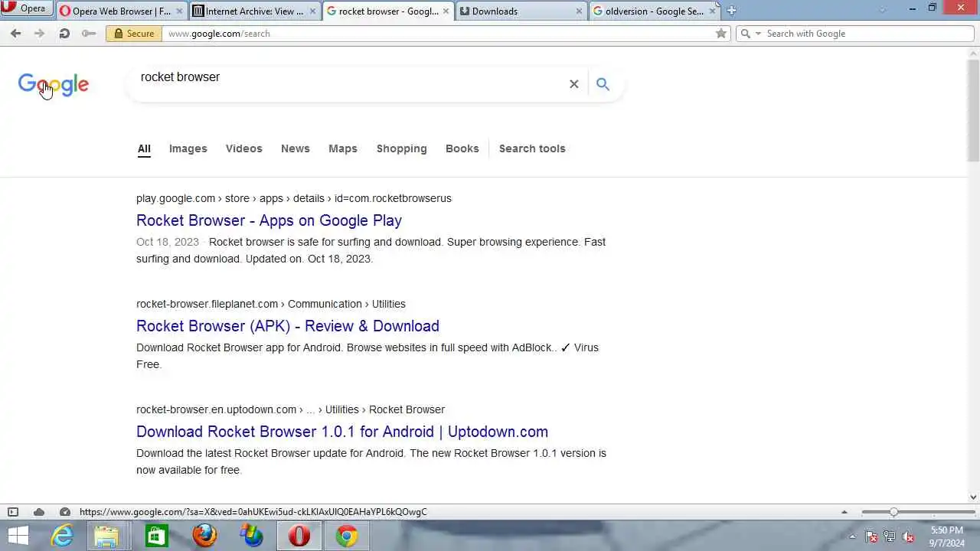Click the Secure padlock badge

134,34
